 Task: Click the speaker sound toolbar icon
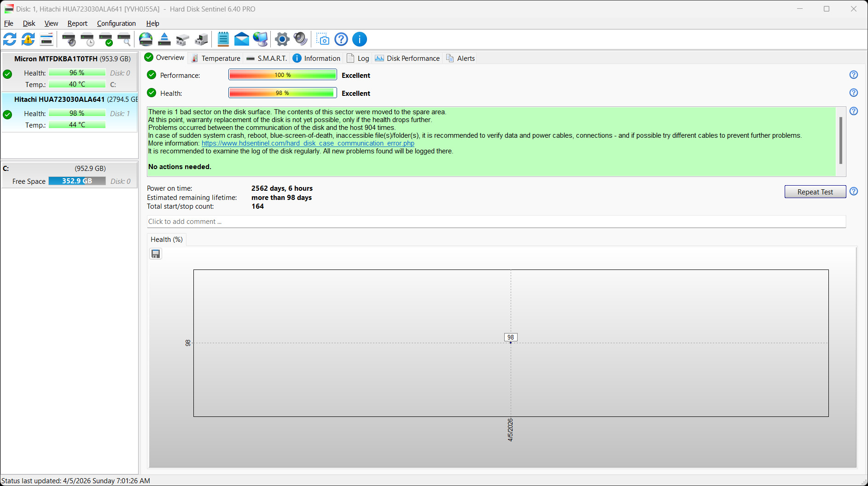tap(301, 40)
